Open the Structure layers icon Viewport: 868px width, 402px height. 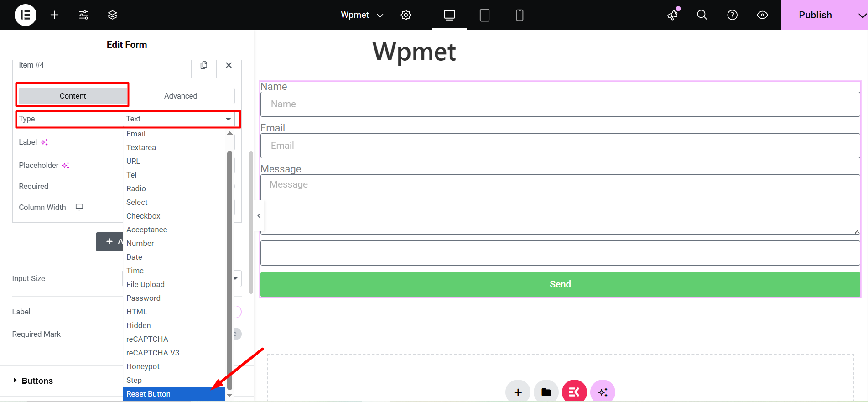113,15
